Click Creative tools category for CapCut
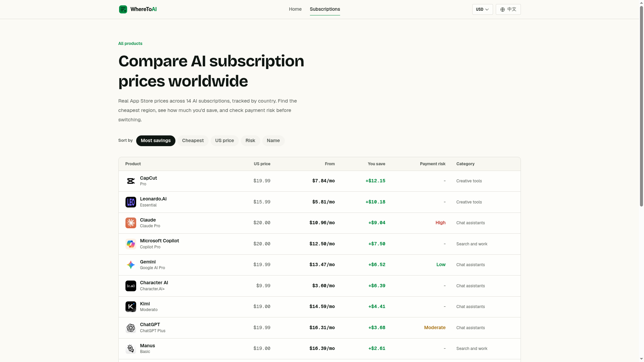This screenshot has height=362, width=644. pos(469,181)
